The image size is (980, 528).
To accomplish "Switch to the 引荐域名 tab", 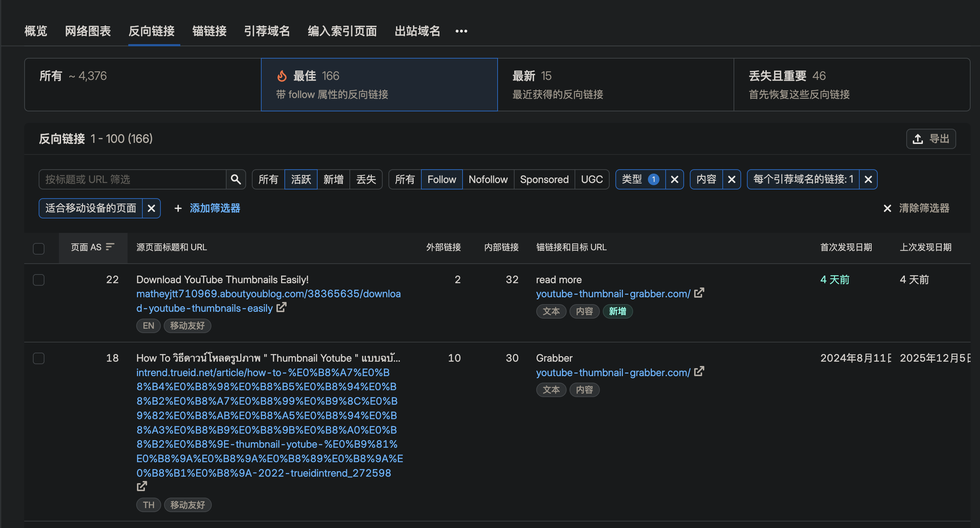I will (267, 31).
